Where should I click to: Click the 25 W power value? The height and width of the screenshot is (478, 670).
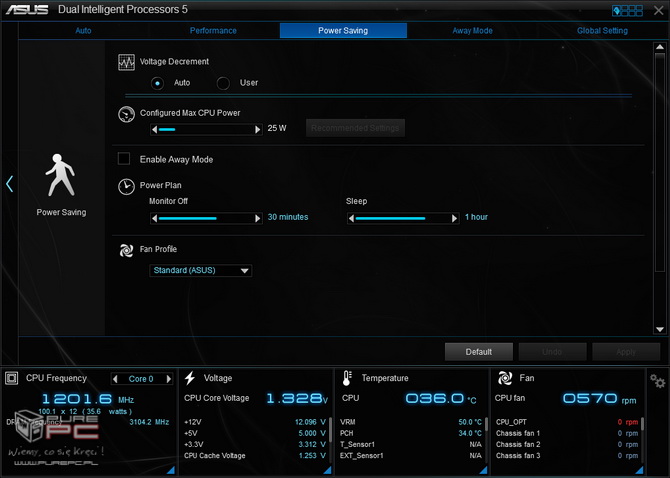coord(277,128)
